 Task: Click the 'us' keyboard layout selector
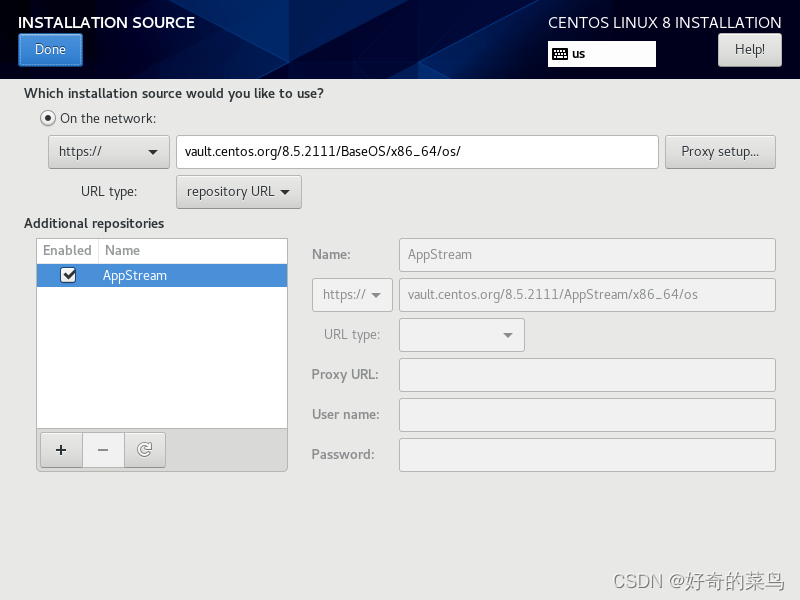601,54
